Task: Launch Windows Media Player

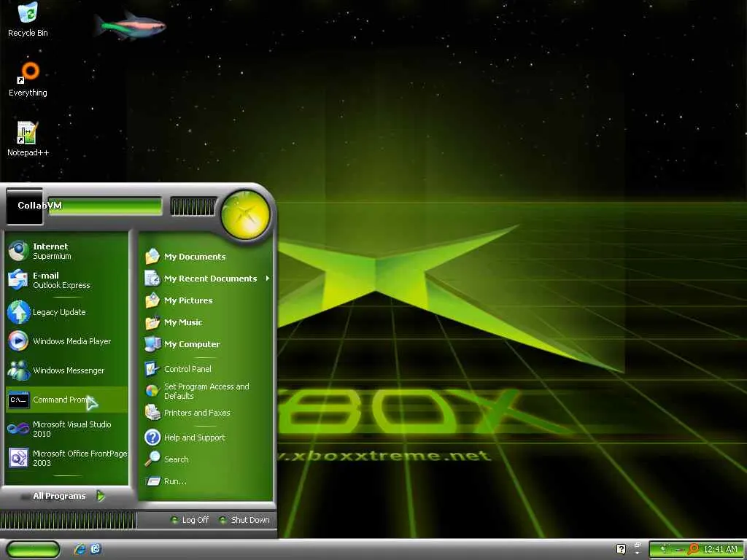Action: pos(66,341)
